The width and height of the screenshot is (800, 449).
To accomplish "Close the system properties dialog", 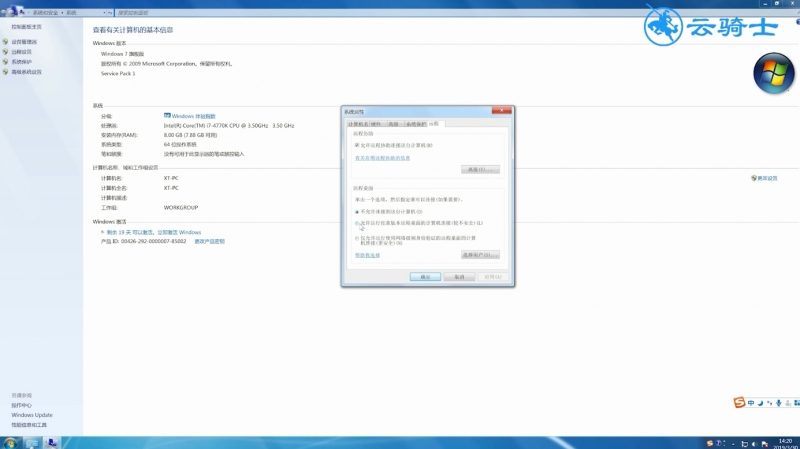I will point(502,111).
